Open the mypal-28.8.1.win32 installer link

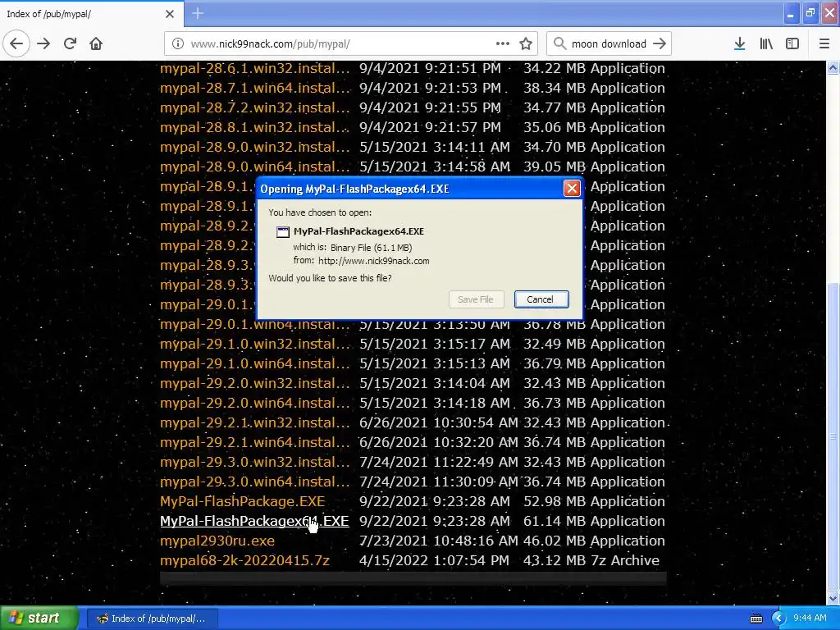pos(254,127)
